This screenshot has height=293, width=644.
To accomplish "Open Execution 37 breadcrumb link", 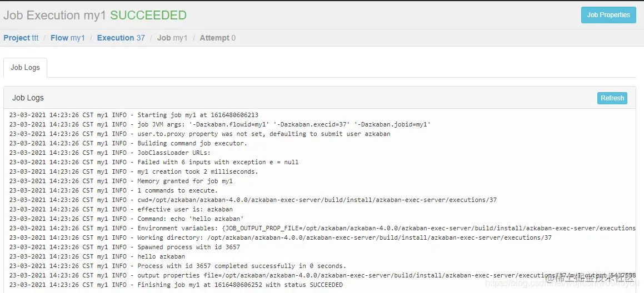I will point(121,38).
